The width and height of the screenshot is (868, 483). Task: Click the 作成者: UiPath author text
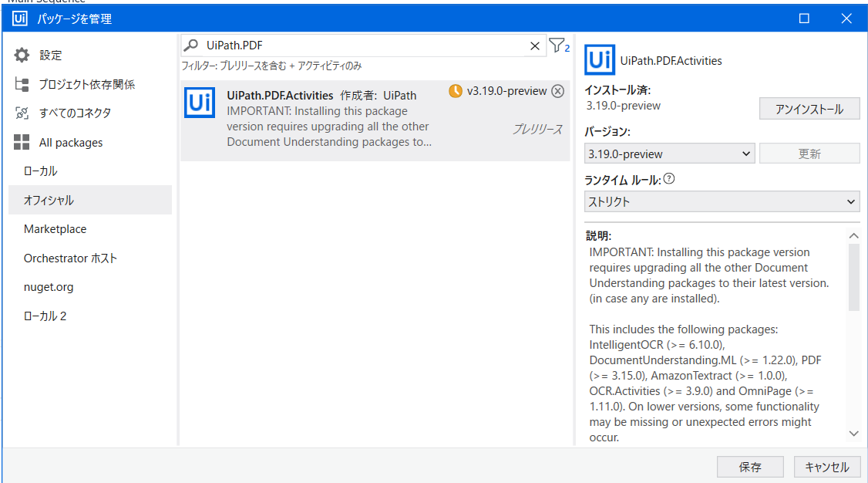pyautogui.click(x=378, y=95)
